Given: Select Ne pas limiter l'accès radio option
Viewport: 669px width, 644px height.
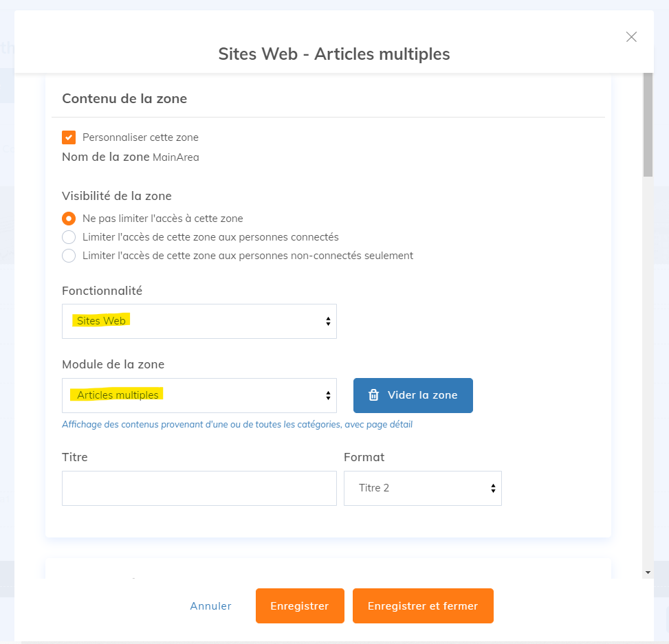Looking at the screenshot, I should (69, 219).
